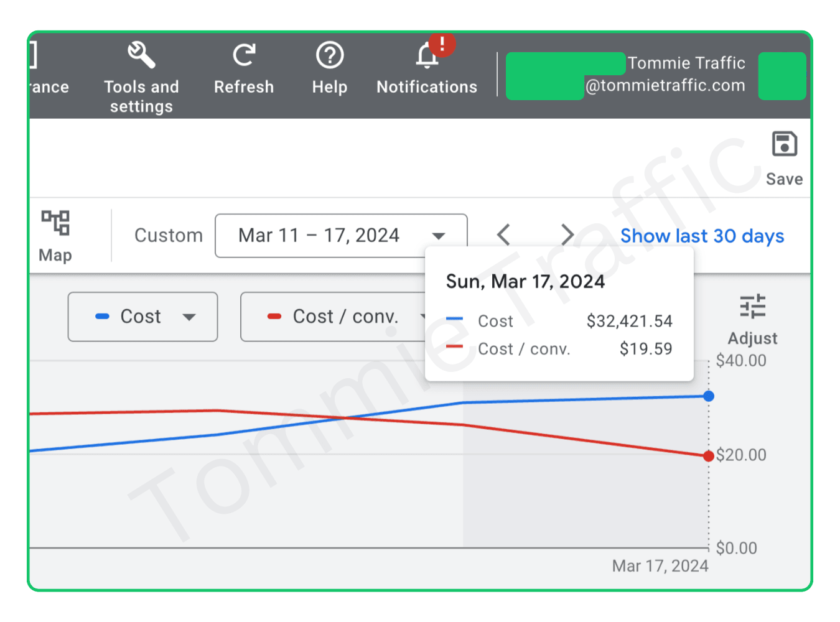Click the Tommie Traffic account name
Image resolution: width=840 pixels, height=622 pixels.
pyautogui.click(x=686, y=63)
